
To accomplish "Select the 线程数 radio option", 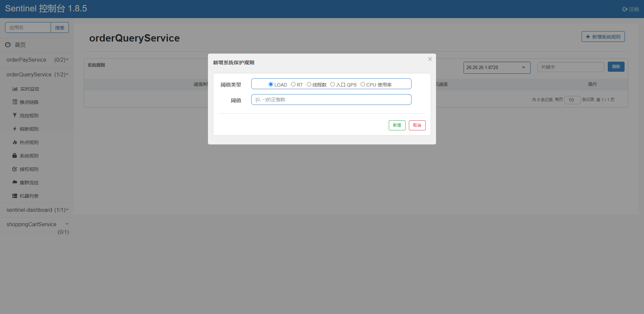I will [x=309, y=84].
